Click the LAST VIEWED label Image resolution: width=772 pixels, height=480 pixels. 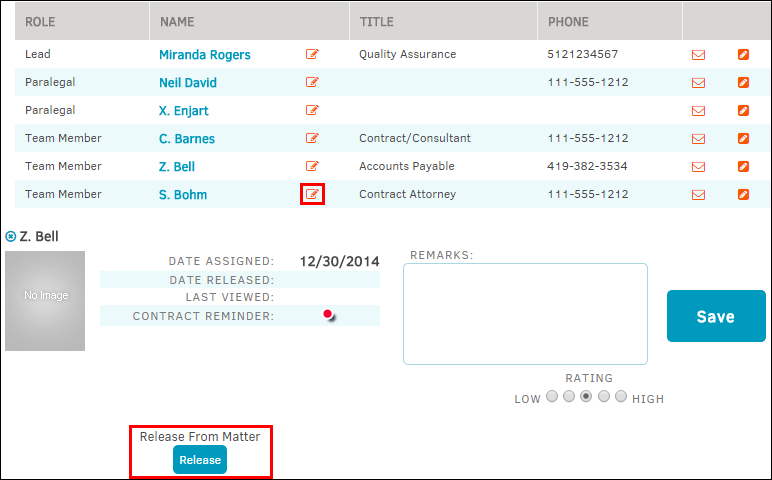click(230, 297)
